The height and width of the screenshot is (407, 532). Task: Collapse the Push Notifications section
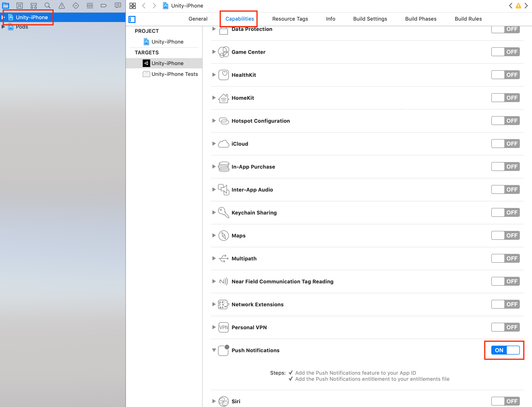point(214,350)
